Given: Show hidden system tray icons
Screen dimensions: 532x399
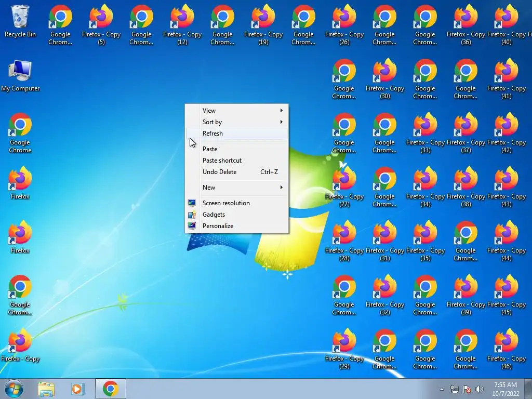Looking at the screenshot, I should click(442, 389).
